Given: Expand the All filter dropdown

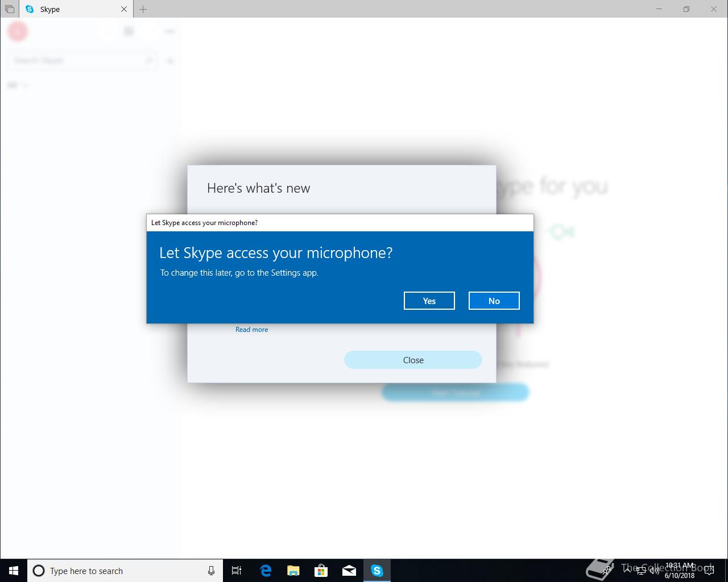Looking at the screenshot, I should tap(18, 85).
